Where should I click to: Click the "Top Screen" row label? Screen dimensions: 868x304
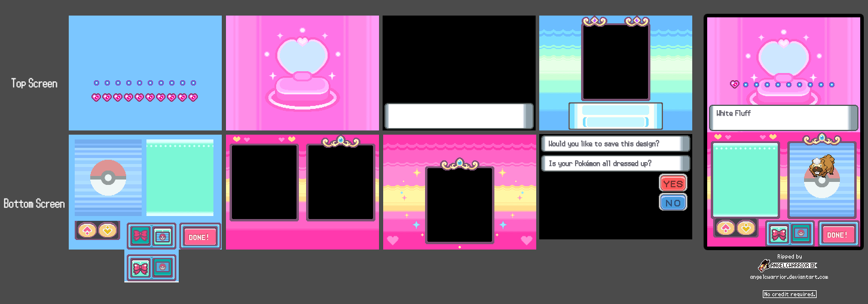point(35,83)
